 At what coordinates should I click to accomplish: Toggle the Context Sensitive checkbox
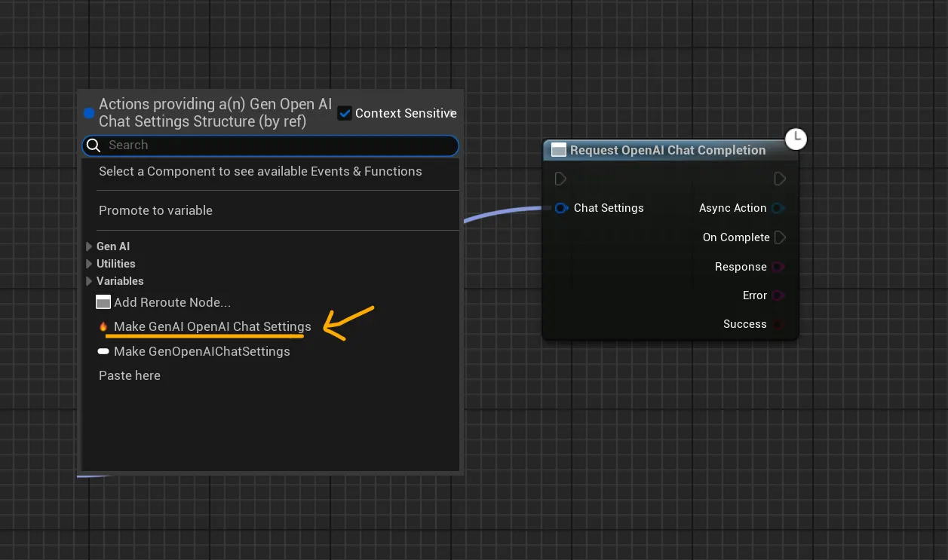coord(345,113)
